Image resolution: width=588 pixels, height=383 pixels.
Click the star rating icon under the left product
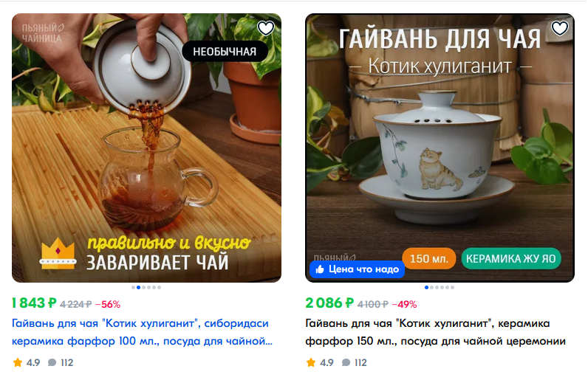click(x=17, y=362)
